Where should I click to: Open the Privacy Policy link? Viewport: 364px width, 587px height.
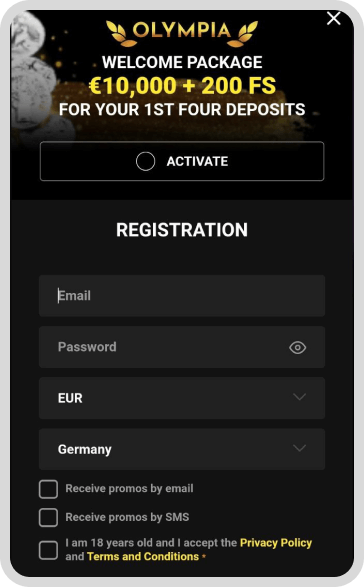(276, 543)
